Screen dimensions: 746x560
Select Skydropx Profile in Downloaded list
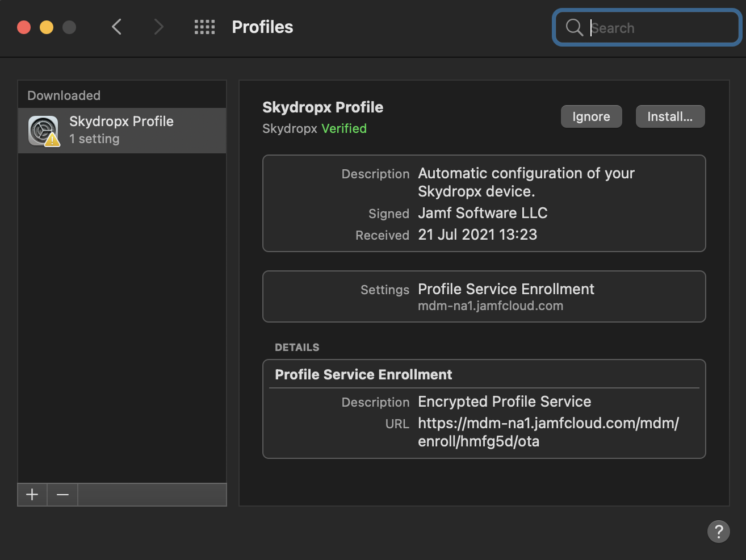click(122, 130)
